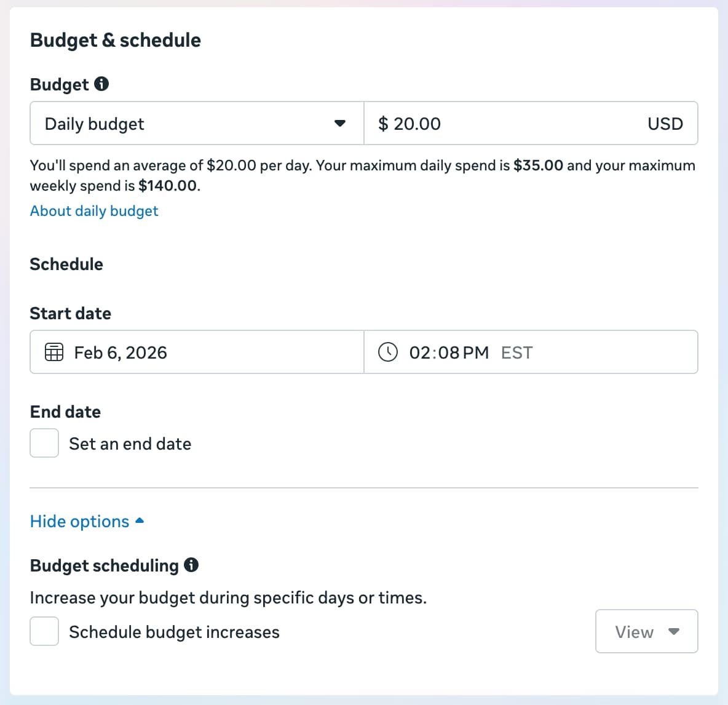
Task: Open the View dropdown button
Action: click(x=646, y=631)
